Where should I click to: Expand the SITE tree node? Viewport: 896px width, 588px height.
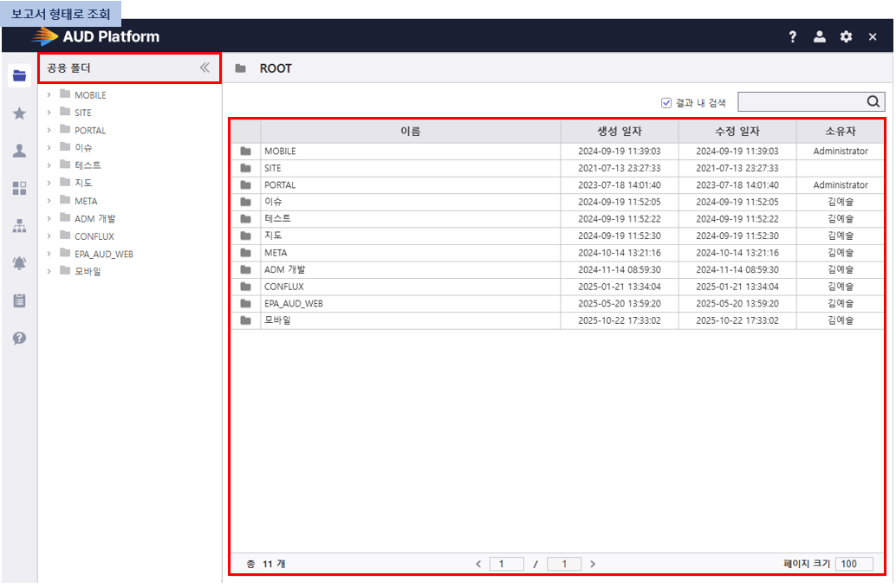pos(49,113)
